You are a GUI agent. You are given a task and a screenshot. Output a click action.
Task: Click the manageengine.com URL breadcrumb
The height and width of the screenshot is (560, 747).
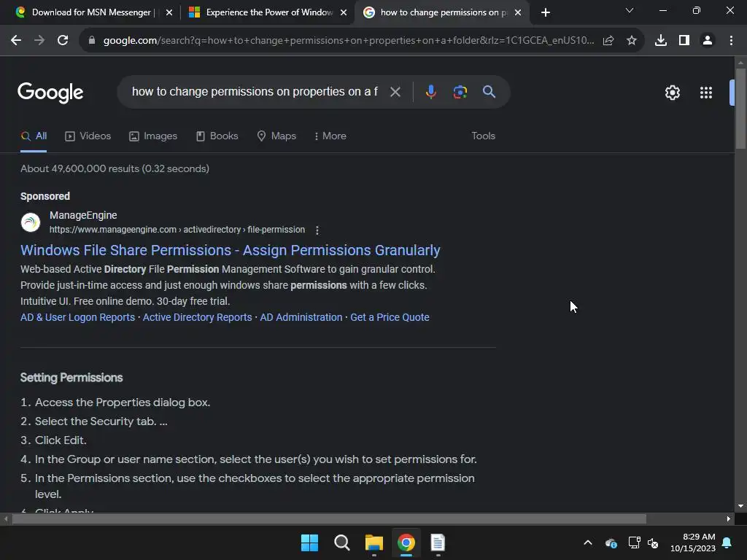click(x=177, y=230)
